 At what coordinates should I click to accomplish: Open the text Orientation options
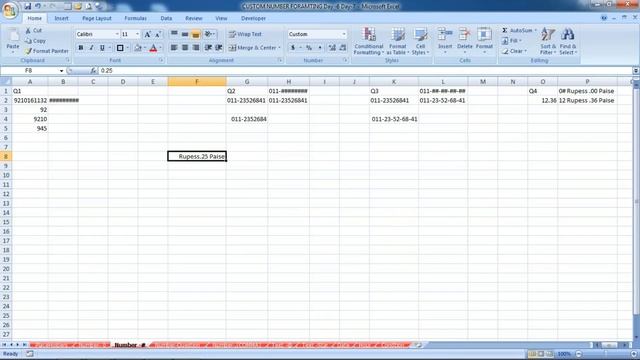[x=209, y=34]
